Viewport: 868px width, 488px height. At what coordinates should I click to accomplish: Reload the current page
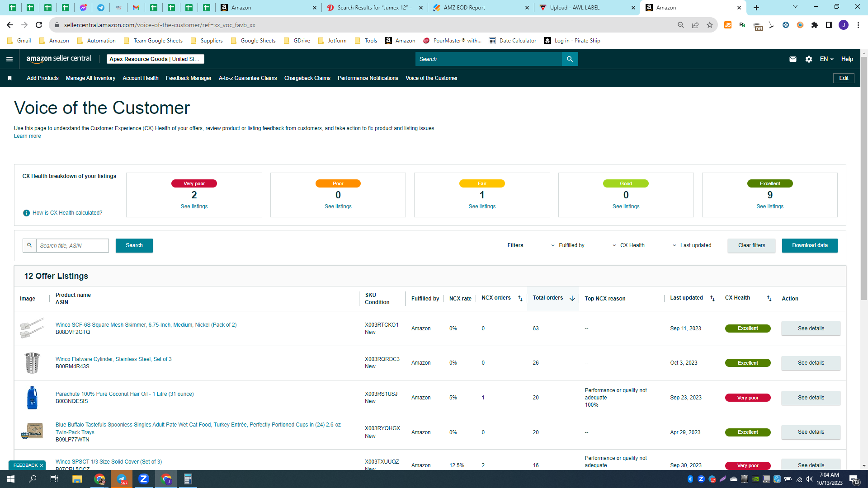39,25
